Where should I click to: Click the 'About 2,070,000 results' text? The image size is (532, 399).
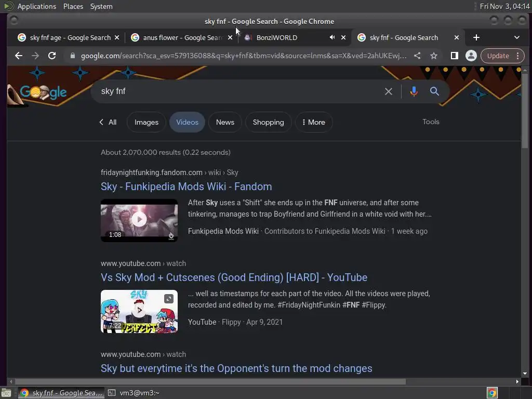coord(166,152)
